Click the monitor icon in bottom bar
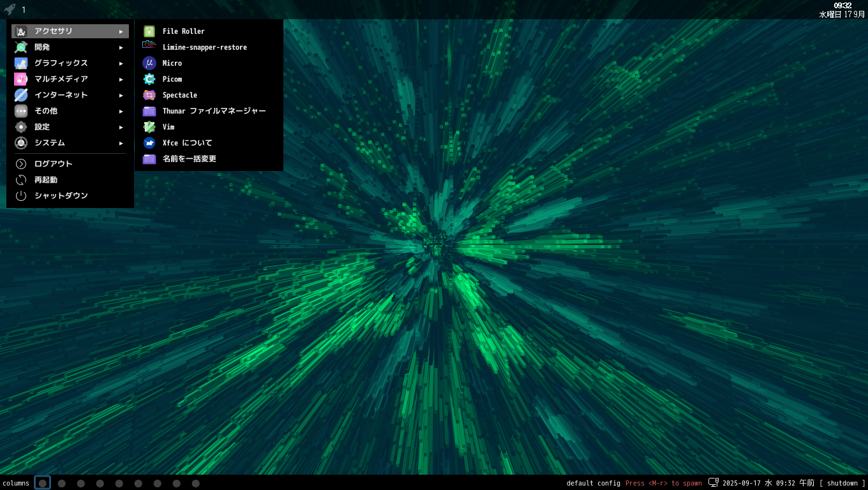Viewport: 868px width, 490px height. (x=714, y=483)
